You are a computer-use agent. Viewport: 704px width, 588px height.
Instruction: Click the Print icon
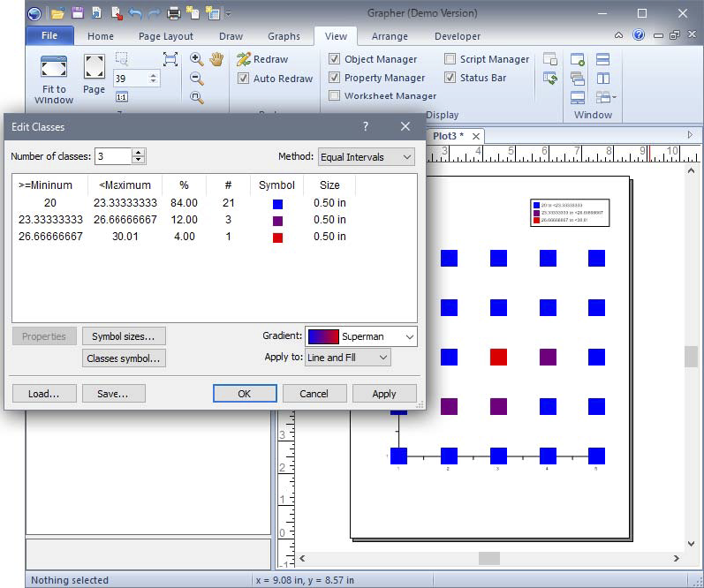(174, 13)
